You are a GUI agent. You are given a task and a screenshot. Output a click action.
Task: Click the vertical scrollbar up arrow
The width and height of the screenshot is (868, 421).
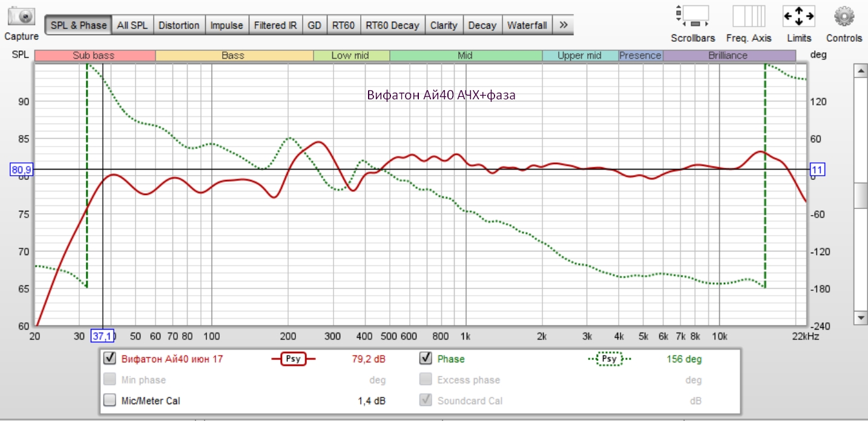(860, 71)
